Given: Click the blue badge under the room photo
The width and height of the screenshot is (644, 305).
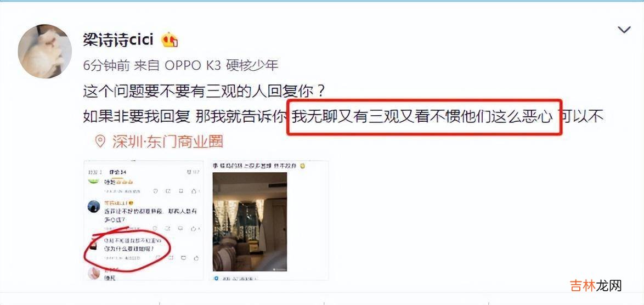Looking at the screenshot, I should point(216,278).
